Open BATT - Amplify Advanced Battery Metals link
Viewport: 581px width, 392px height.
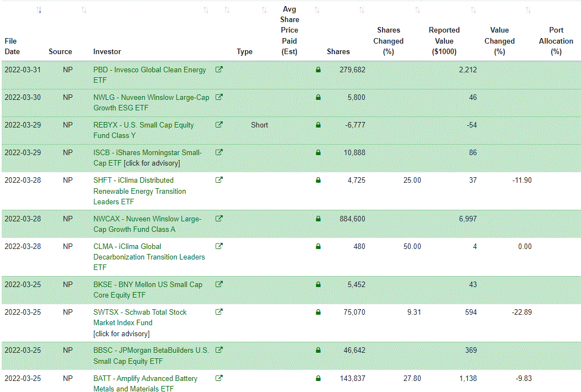[x=145, y=384]
